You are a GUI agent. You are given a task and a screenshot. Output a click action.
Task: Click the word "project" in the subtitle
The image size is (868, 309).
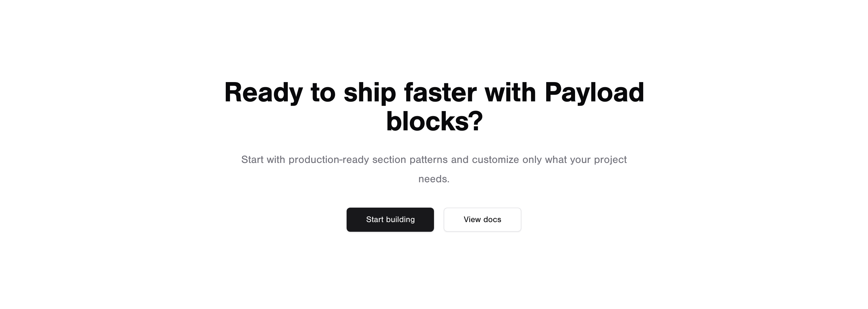[610, 160]
